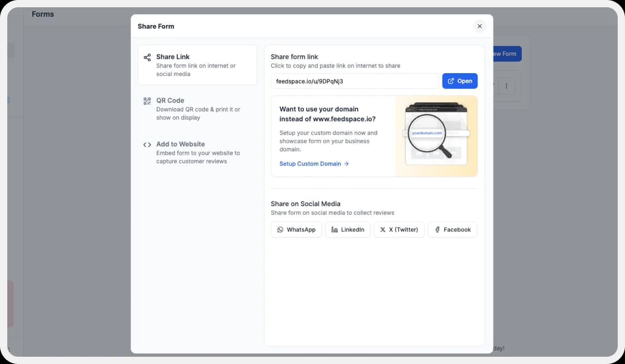Viewport: 625px width, 364px height.
Task: Share form on Facebook
Action: coord(452,230)
